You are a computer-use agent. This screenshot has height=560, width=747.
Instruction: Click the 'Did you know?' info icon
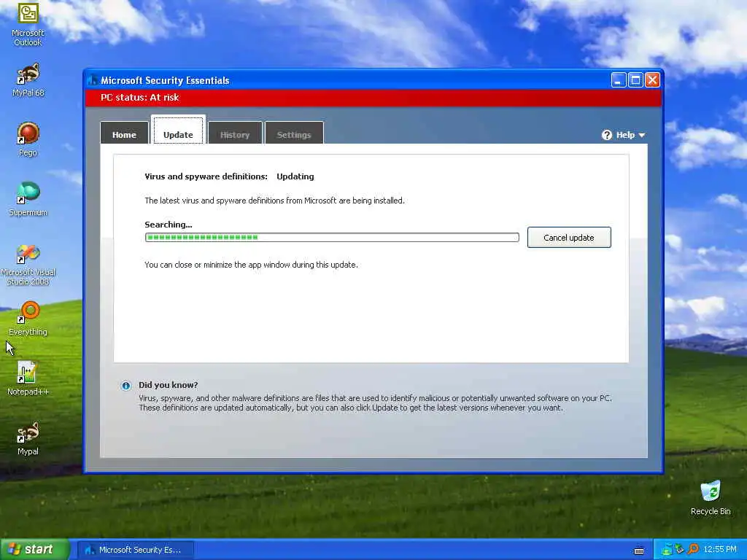(125, 386)
